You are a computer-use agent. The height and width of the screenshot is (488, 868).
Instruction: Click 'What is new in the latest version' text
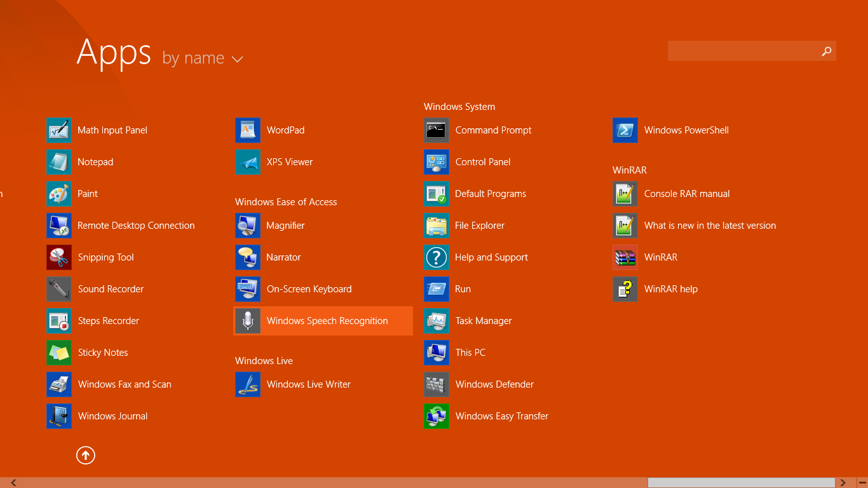710,226
